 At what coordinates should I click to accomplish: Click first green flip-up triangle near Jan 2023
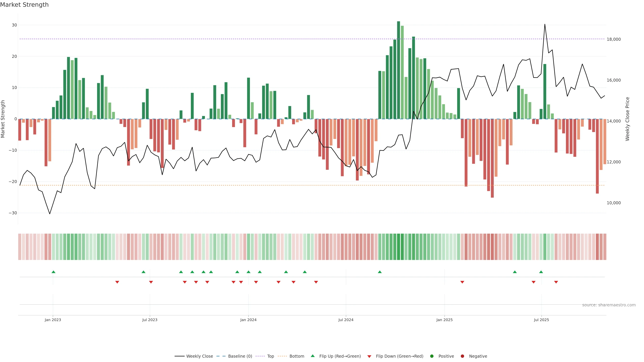53,272
